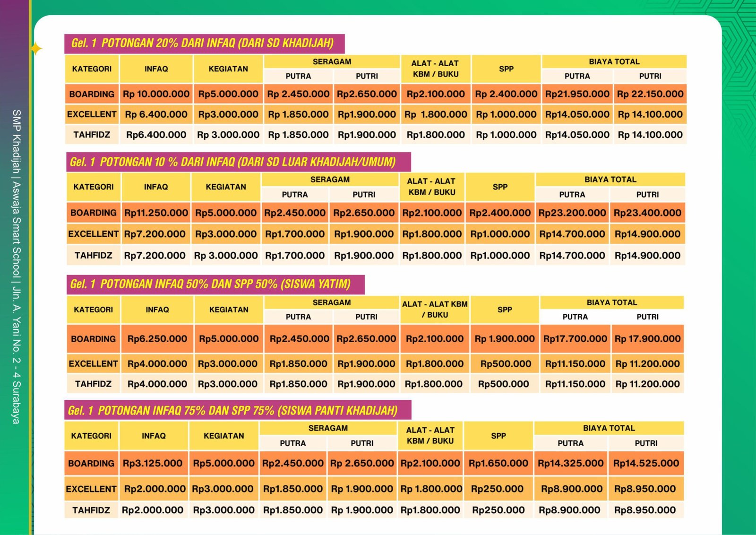Select the Rp11.250.000 infaq cell
756x535 pixels.
pyautogui.click(x=156, y=213)
